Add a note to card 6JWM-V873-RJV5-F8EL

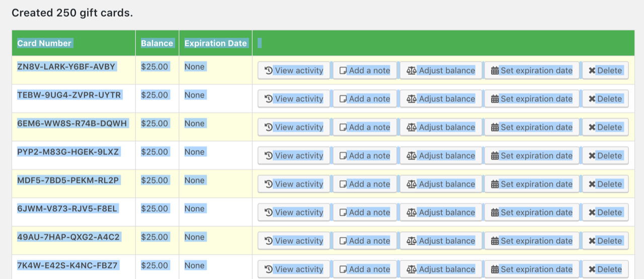coord(365,213)
